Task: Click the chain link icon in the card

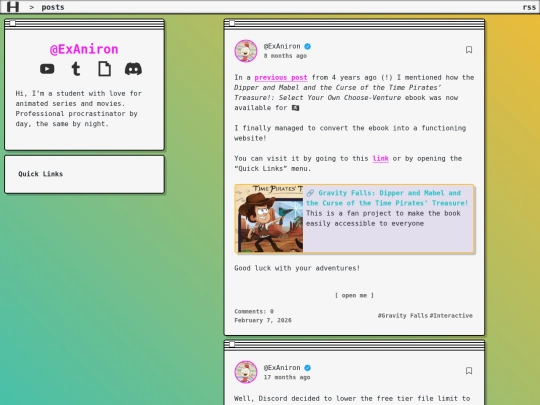Action: click(x=310, y=193)
